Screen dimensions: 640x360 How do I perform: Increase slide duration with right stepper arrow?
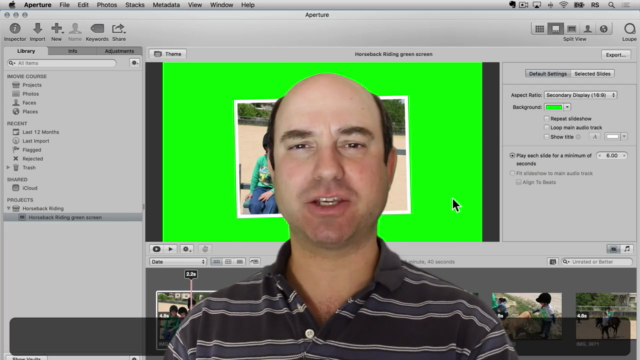624,156
